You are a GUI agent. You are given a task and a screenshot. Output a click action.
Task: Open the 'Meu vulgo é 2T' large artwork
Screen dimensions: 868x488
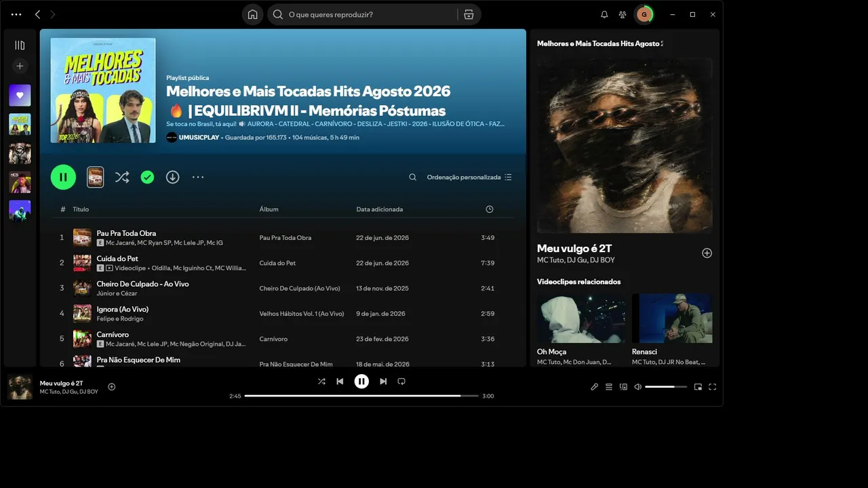(625, 145)
